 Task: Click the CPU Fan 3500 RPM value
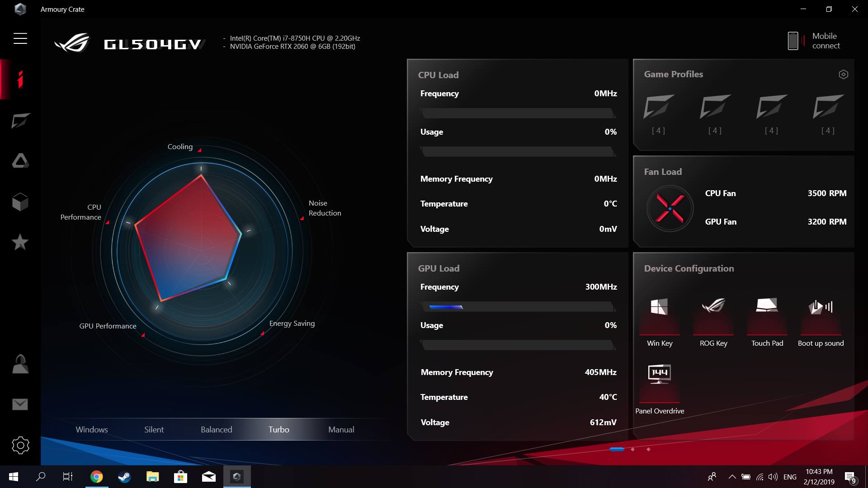point(827,193)
